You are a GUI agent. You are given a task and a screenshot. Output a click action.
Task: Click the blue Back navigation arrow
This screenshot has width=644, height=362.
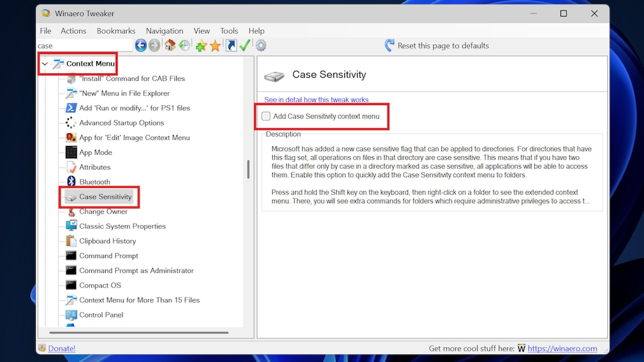(140, 45)
